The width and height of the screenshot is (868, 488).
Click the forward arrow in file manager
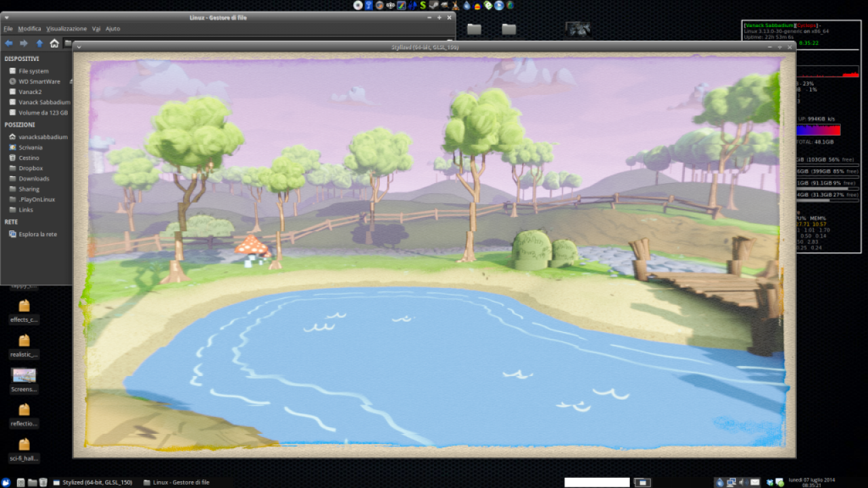click(x=24, y=43)
